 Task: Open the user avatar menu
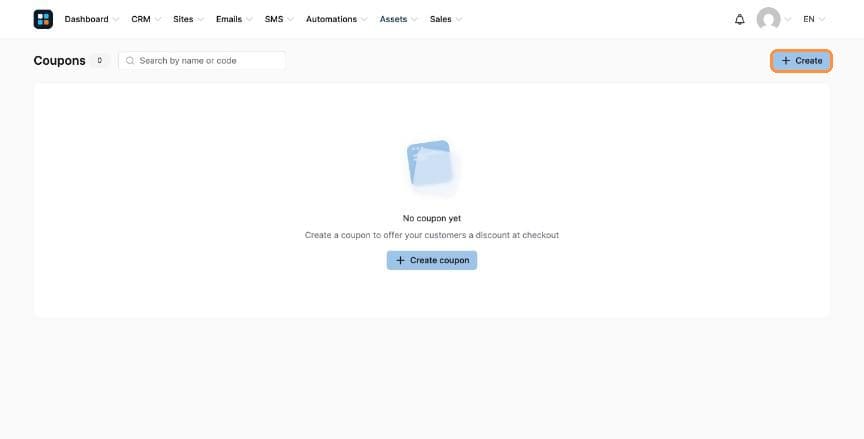(x=768, y=19)
